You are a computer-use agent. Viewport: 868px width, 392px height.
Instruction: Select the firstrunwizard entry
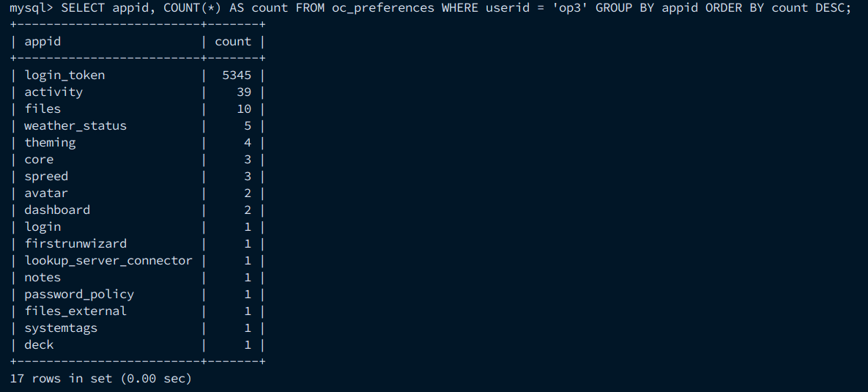pos(75,243)
